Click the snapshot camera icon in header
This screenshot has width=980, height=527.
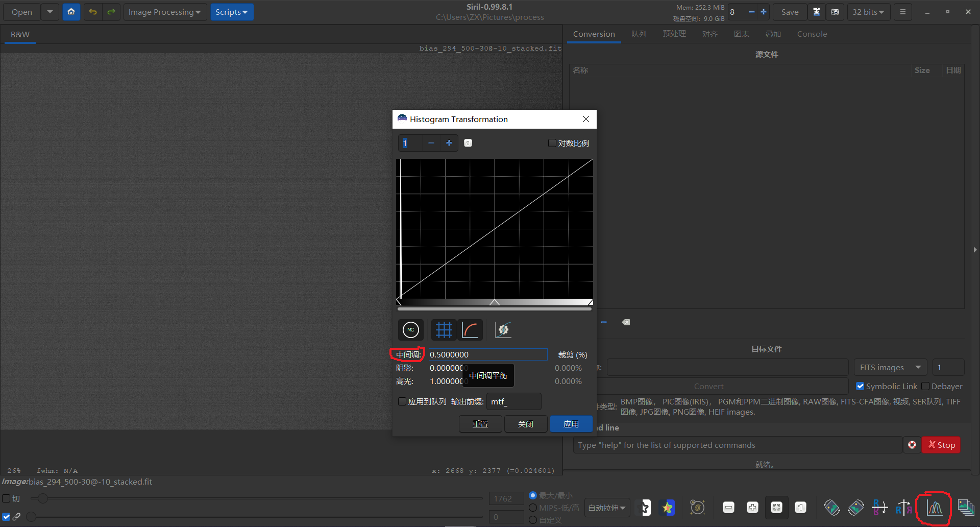point(835,12)
